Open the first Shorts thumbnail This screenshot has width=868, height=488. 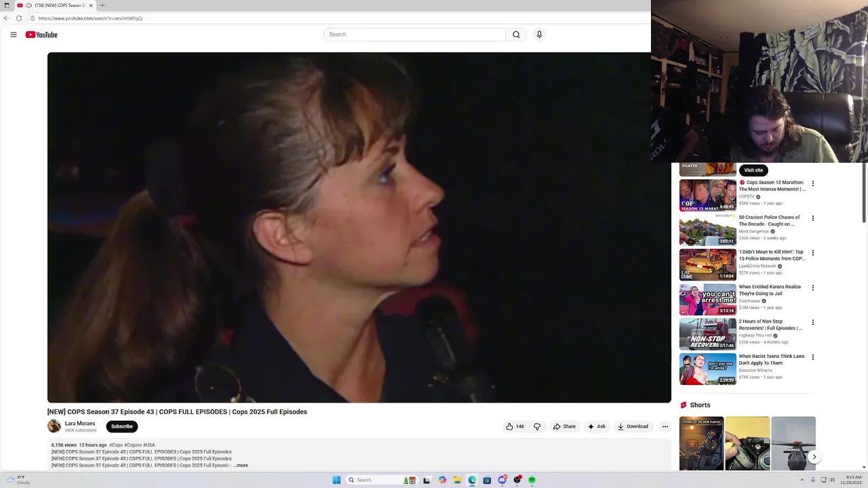pos(701,443)
